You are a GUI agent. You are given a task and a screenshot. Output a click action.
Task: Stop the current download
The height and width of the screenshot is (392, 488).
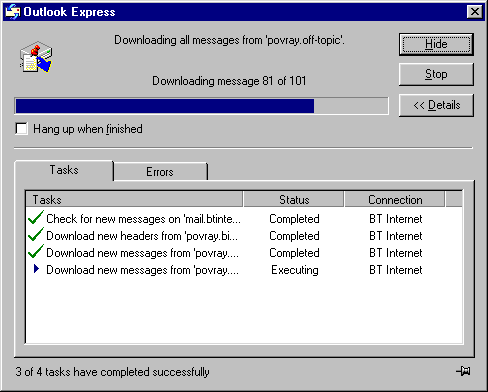click(436, 74)
